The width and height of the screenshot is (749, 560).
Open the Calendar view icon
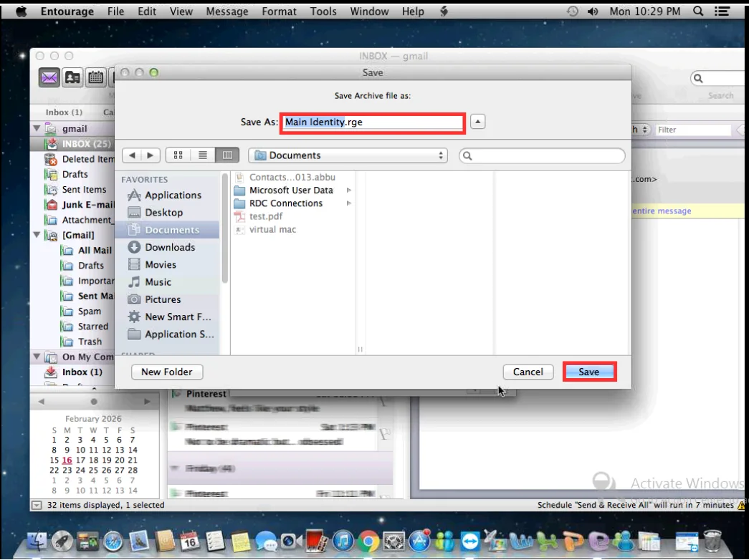95,77
